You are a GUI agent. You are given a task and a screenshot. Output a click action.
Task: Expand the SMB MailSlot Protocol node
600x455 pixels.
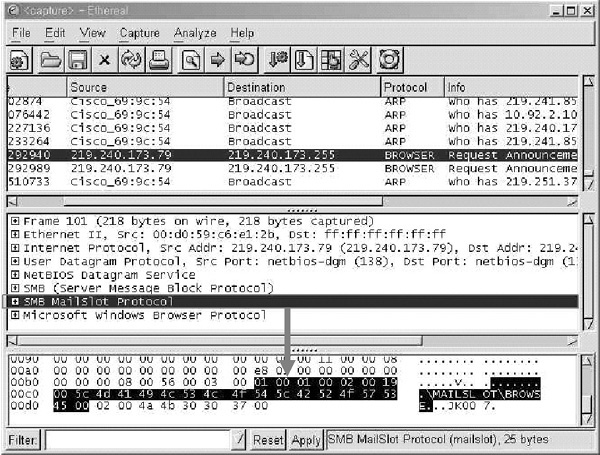click(x=15, y=302)
